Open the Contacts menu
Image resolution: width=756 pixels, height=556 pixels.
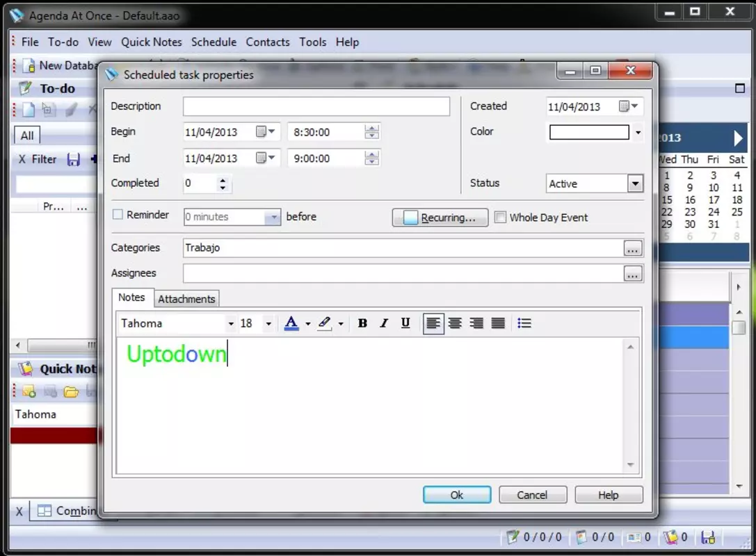268,42
